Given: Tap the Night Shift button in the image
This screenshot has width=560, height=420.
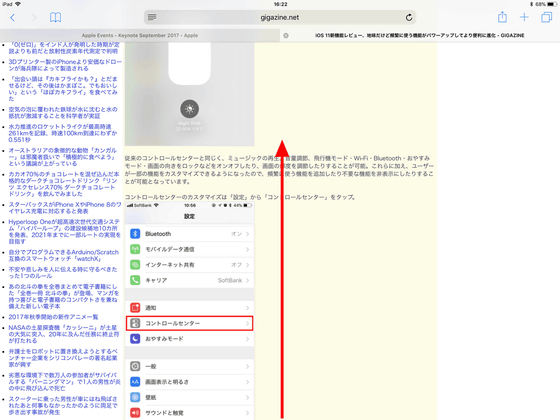Looking at the screenshot, I should coord(189,109).
